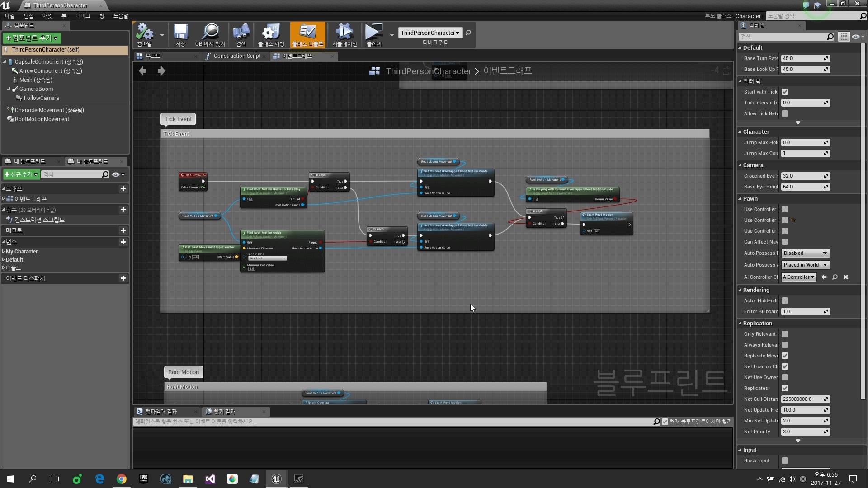The image size is (868, 488).
Task: Open details property matrix grid icon
Action: pos(844,37)
